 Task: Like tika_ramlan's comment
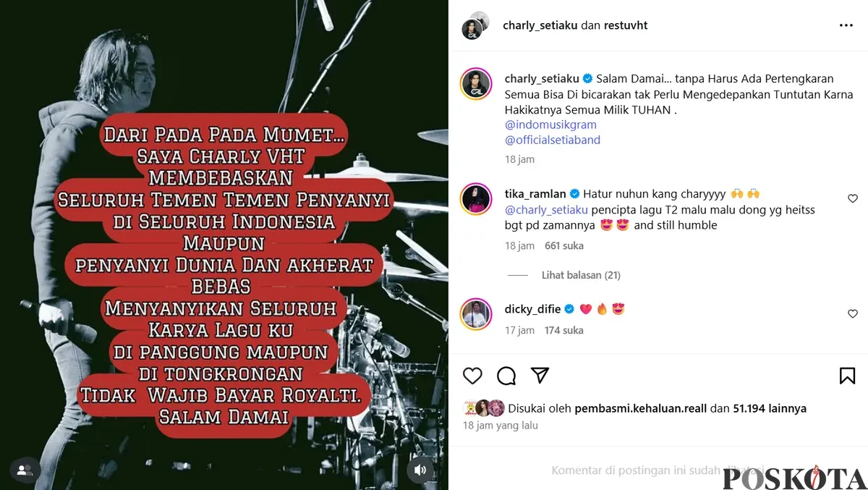[x=853, y=198]
